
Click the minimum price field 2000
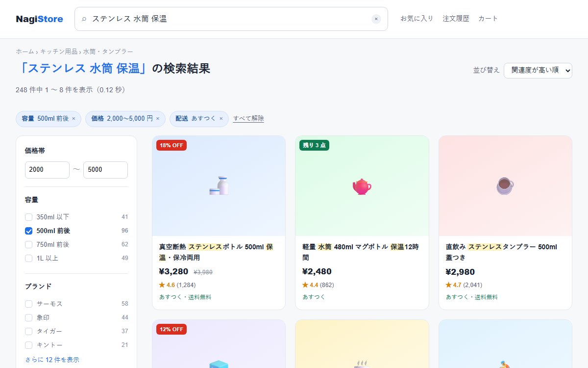click(x=47, y=170)
